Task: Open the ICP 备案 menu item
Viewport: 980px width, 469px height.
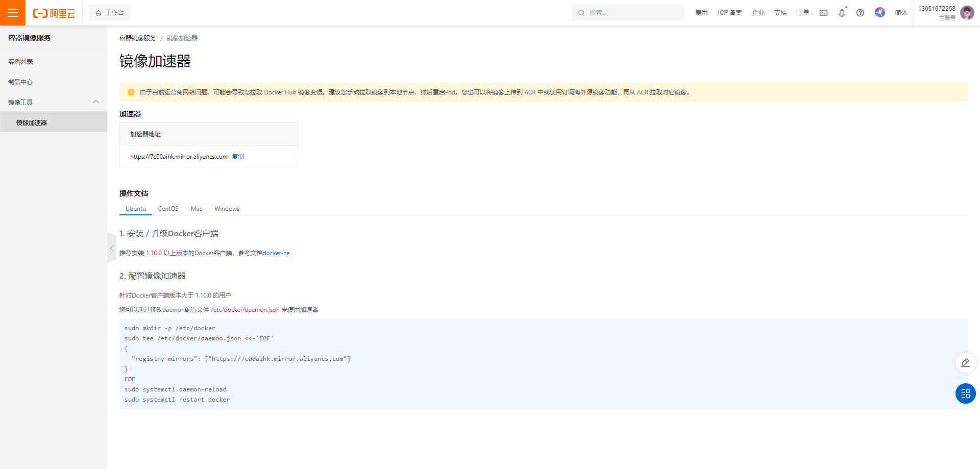Action: pyautogui.click(x=730, y=13)
